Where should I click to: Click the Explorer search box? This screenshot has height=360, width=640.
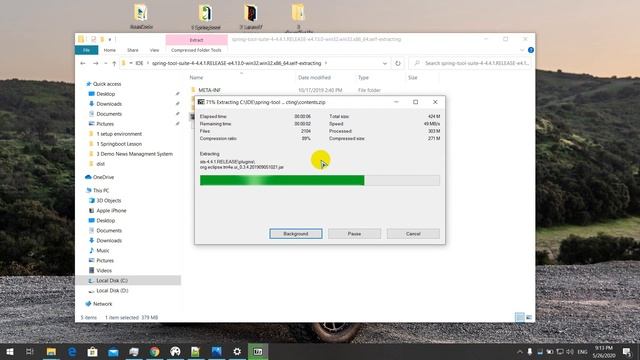coord(471,63)
